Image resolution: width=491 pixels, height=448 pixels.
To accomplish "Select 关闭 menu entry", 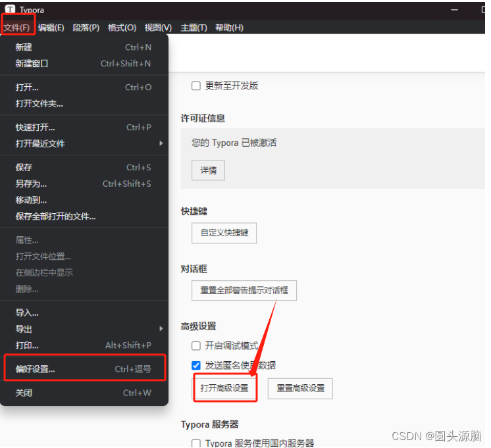I will coord(84,393).
